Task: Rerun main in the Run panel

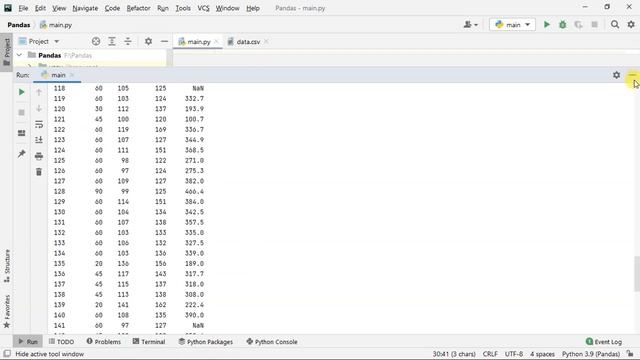Action: (22, 92)
